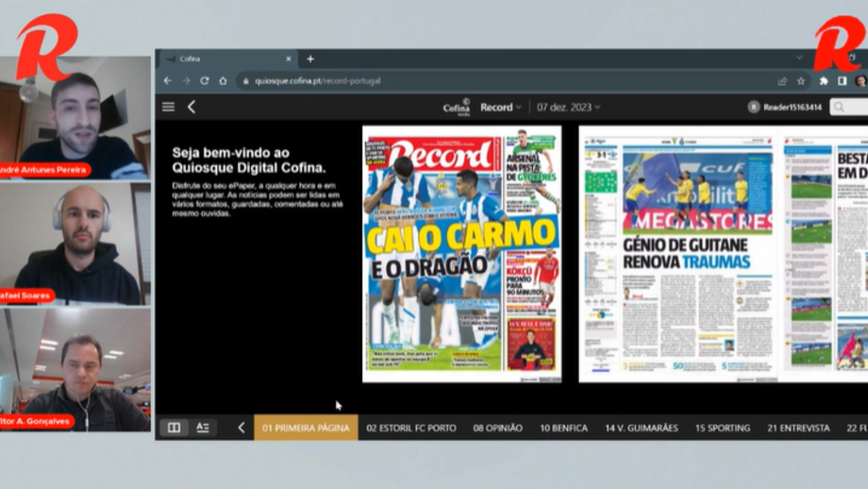The image size is (868, 489).
Task: Switch to two-page spread view
Action: click(x=175, y=428)
